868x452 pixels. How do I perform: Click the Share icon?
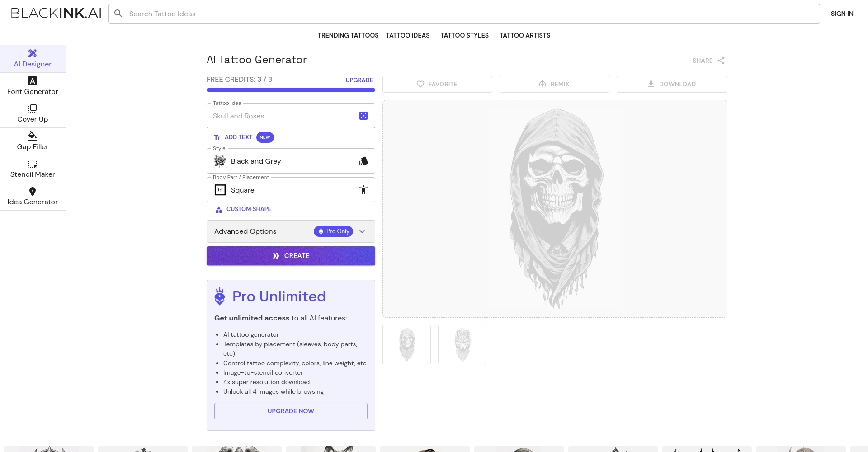[x=721, y=61]
